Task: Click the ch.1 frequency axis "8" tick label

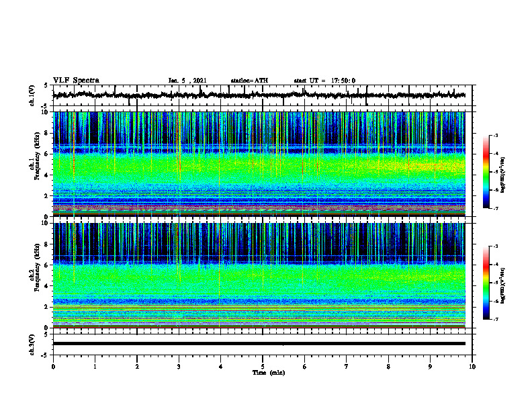Action: click(47, 133)
